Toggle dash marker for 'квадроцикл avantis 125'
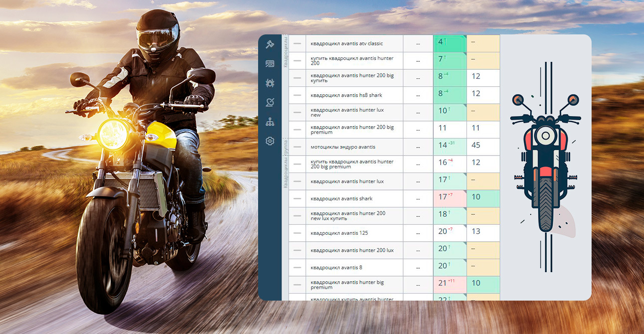Screen dimensions: 644x334 (x=298, y=233)
